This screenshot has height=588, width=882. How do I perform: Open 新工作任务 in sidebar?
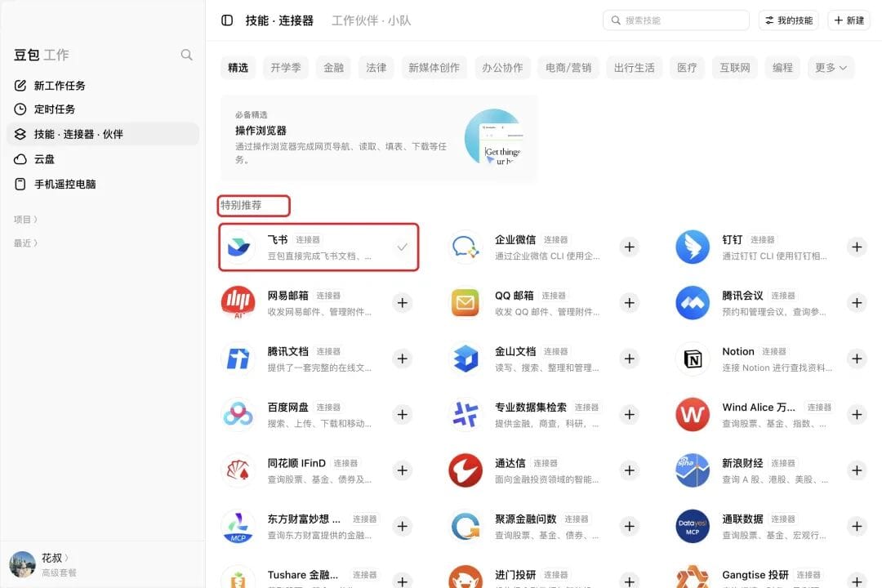[103, 86]
